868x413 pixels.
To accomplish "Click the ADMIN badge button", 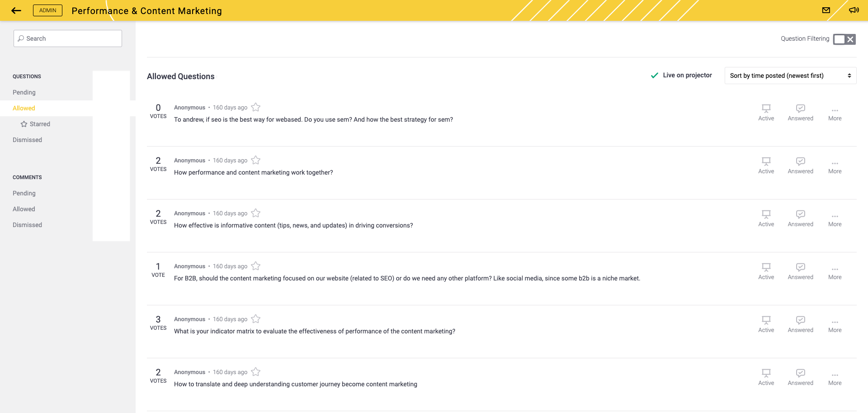I will 47,10.
